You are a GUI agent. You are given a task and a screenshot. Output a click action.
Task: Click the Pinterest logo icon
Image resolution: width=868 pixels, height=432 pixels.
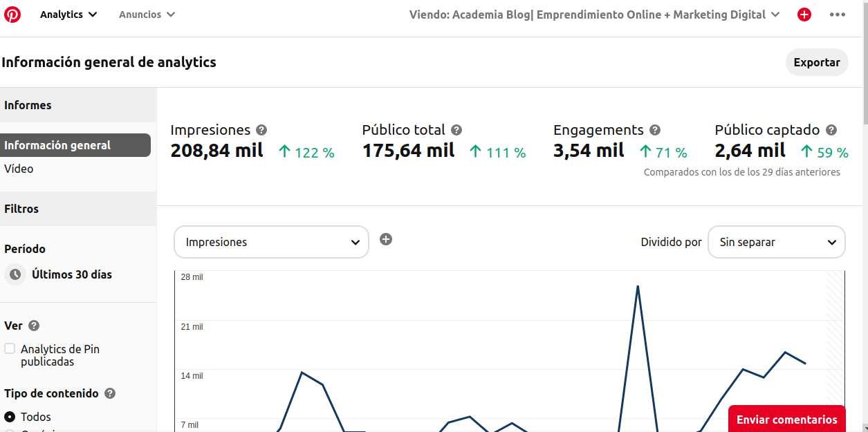tap(12, 15)
